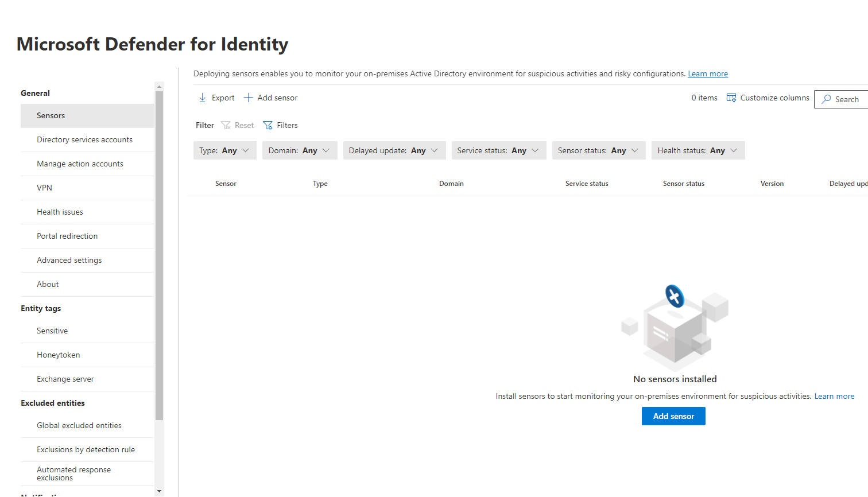
Task: Sort by Sensor status column header
Action: coord(684,184)
